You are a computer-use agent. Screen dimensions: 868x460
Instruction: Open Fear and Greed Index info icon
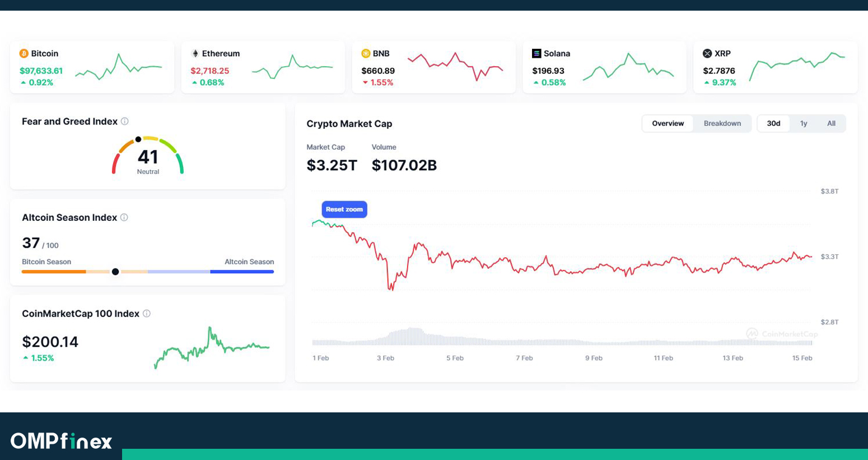pyautogui.click(x=125, y=122)
